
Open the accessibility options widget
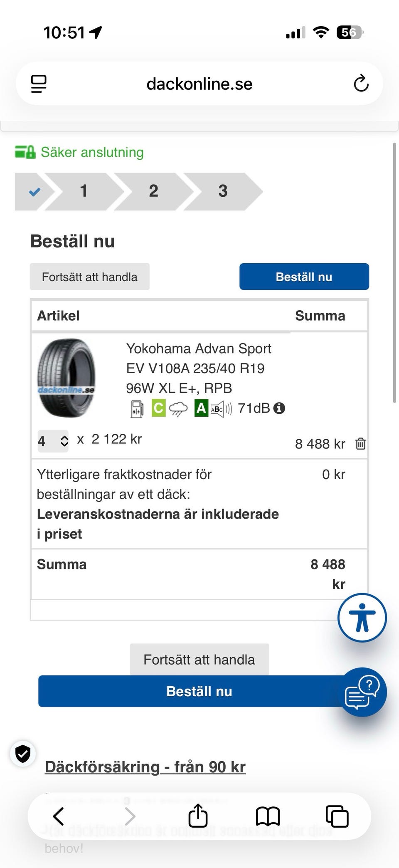pos(362,618)
